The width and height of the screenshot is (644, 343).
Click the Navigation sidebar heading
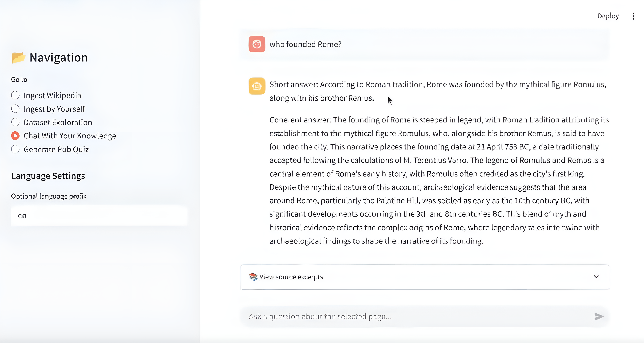(x=59, y=58)
